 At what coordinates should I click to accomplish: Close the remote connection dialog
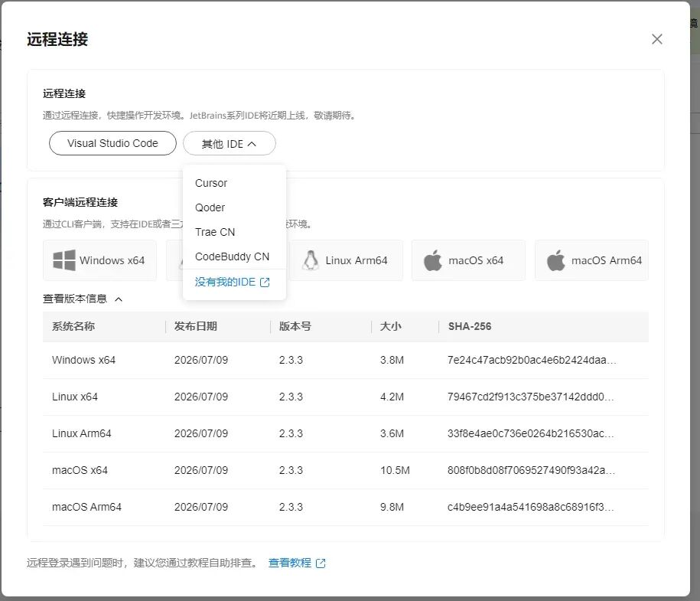[656, 39]
